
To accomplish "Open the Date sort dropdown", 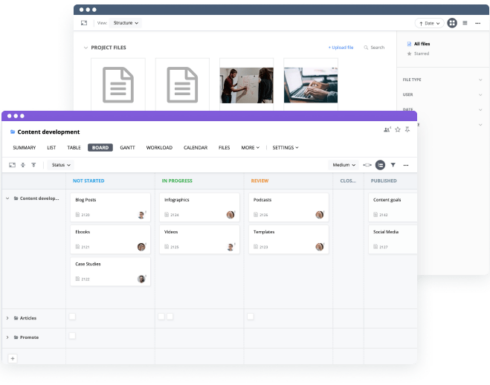I will pyautogui.click(x=429, y=23).
